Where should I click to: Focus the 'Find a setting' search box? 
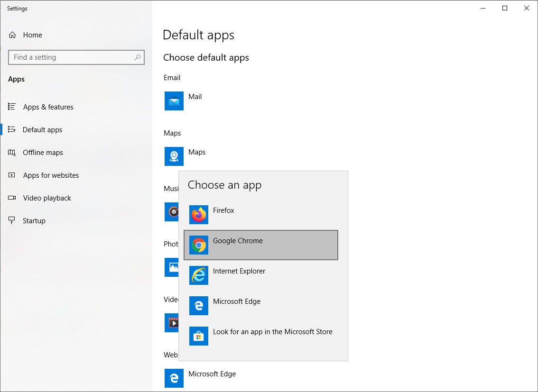pyautogui.click(x=76, y=57)
